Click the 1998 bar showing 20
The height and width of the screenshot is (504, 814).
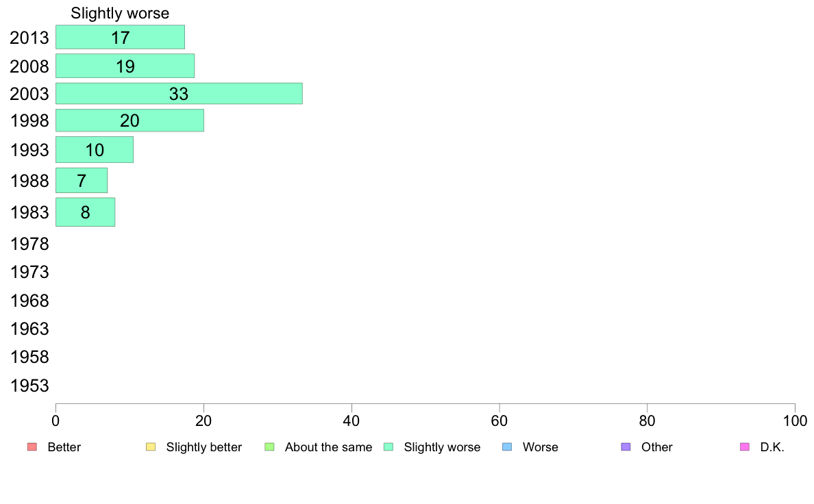[x=129, y=121]
